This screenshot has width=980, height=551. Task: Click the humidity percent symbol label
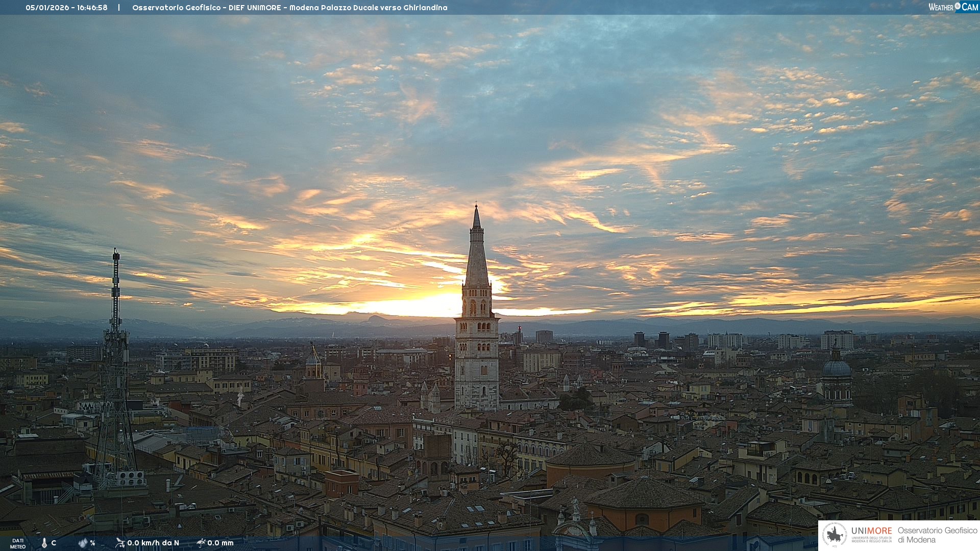point(92,543)
